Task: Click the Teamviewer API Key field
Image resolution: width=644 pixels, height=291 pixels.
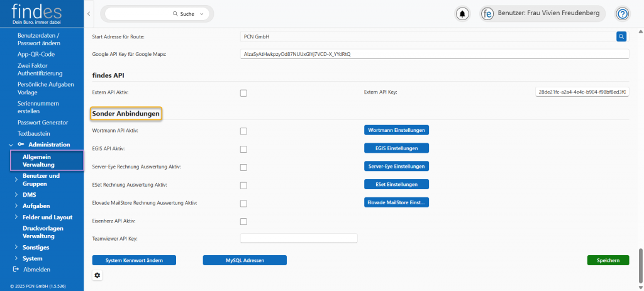Action: (x=299, y=238)
